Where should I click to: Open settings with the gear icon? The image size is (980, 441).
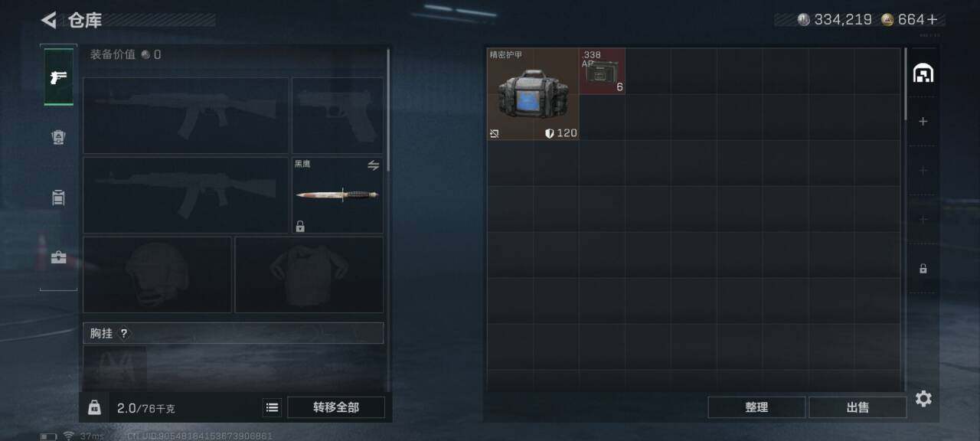923,399
